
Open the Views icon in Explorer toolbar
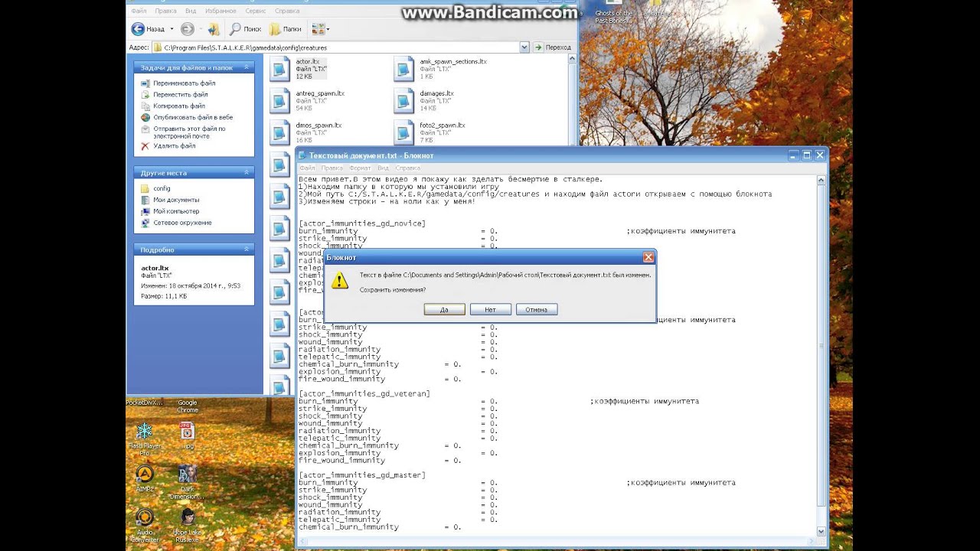click(x=317, y=29)
